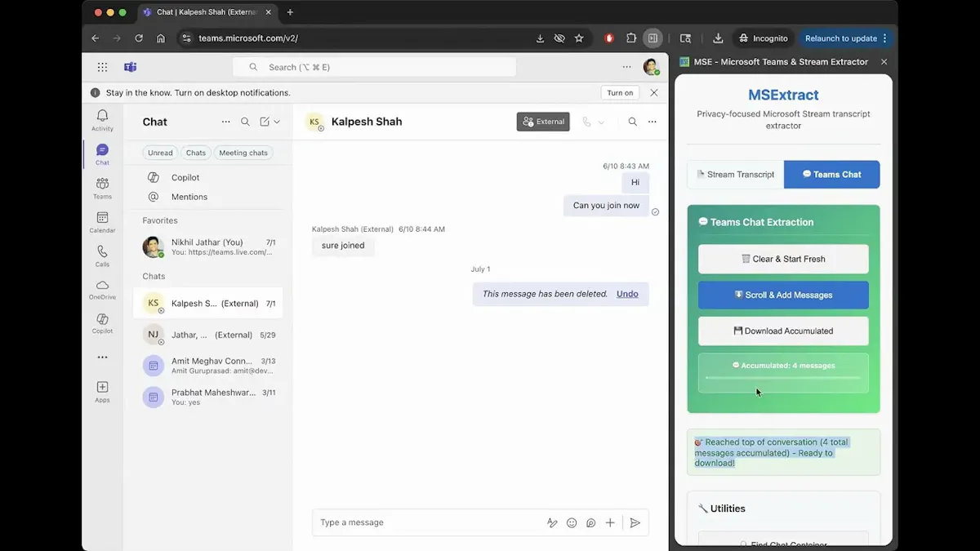Switch to the Stream Transcript tab

735,175
